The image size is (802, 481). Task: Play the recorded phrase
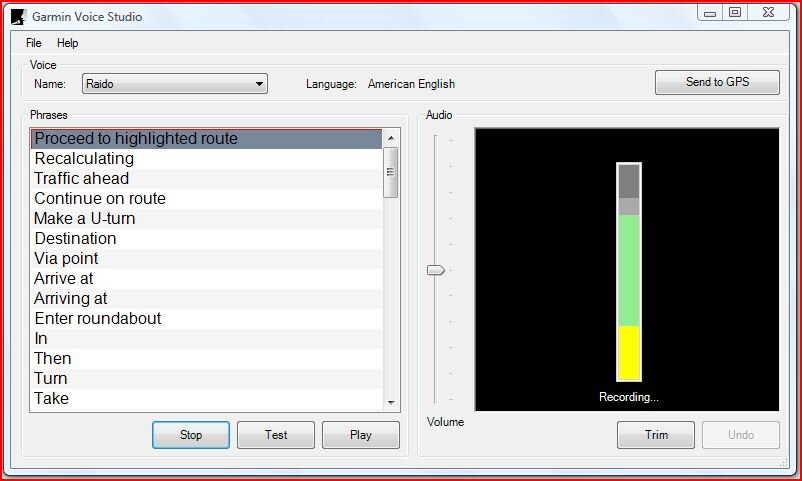(361, 435)
